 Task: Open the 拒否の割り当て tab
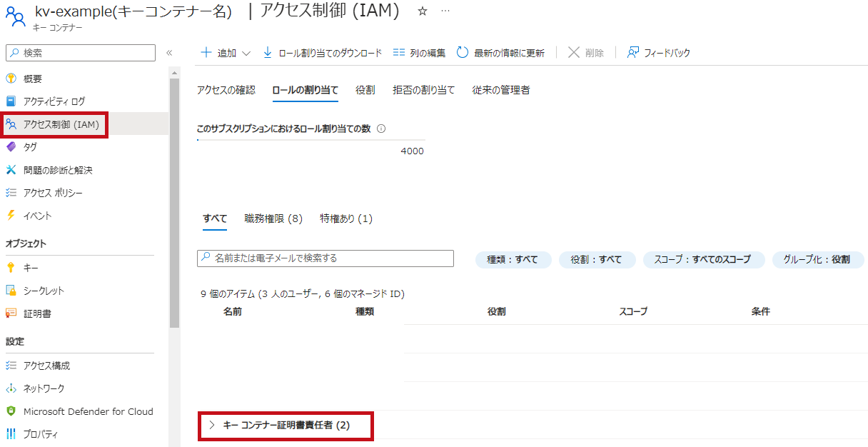click(x=423, y=90)
